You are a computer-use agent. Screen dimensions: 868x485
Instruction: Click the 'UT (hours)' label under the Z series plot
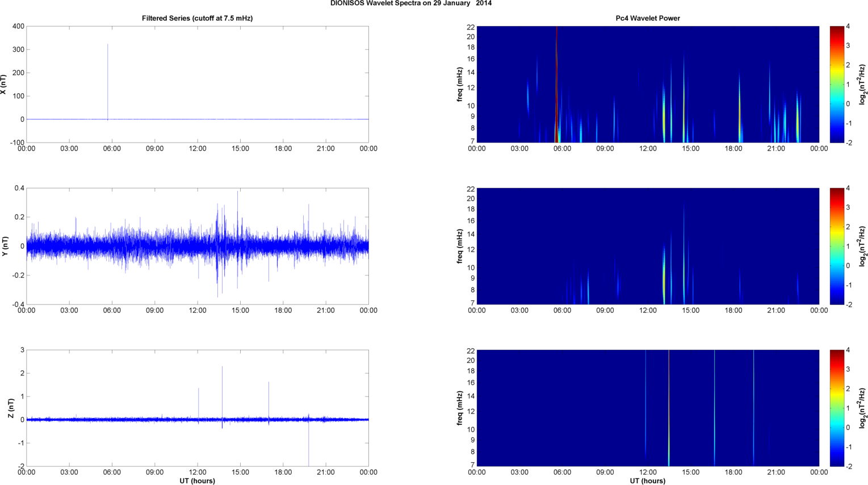(x=197, y=481)
